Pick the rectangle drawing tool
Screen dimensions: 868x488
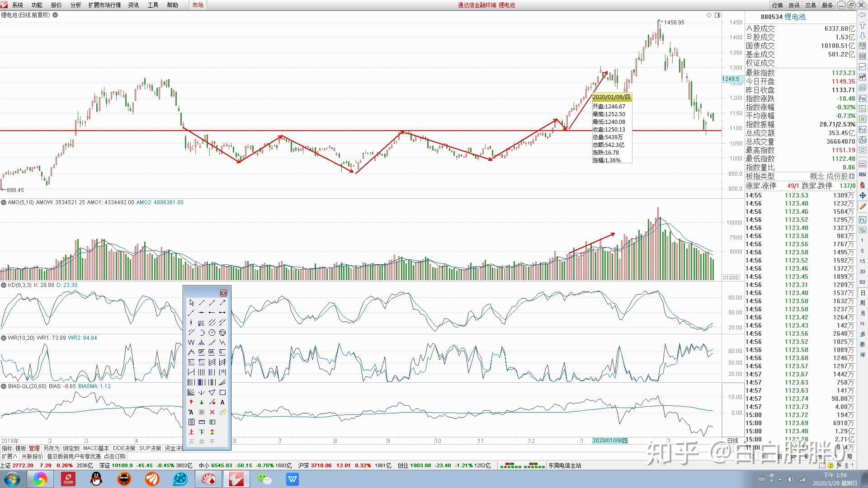pyautogui.click(x=222, y=392)
